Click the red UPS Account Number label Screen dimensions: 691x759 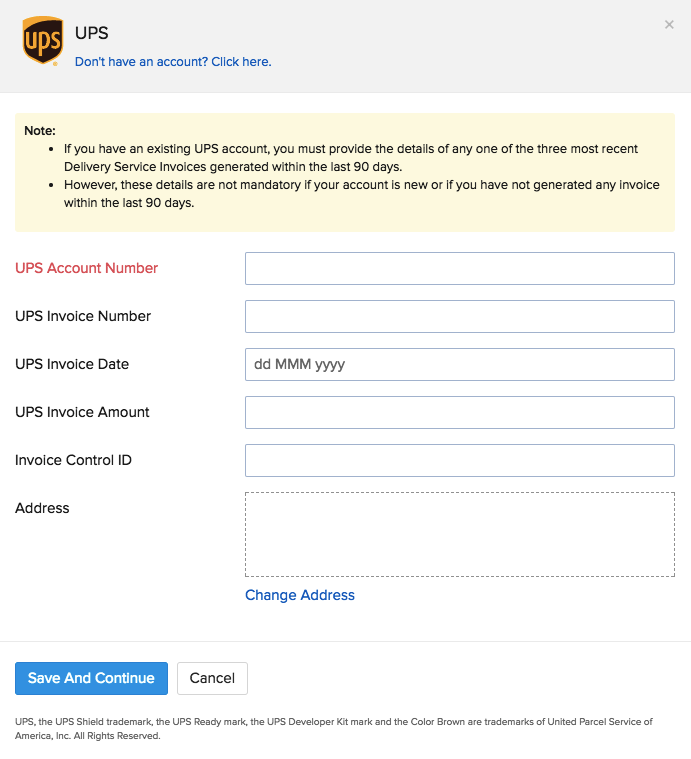[x=87, y=268]
